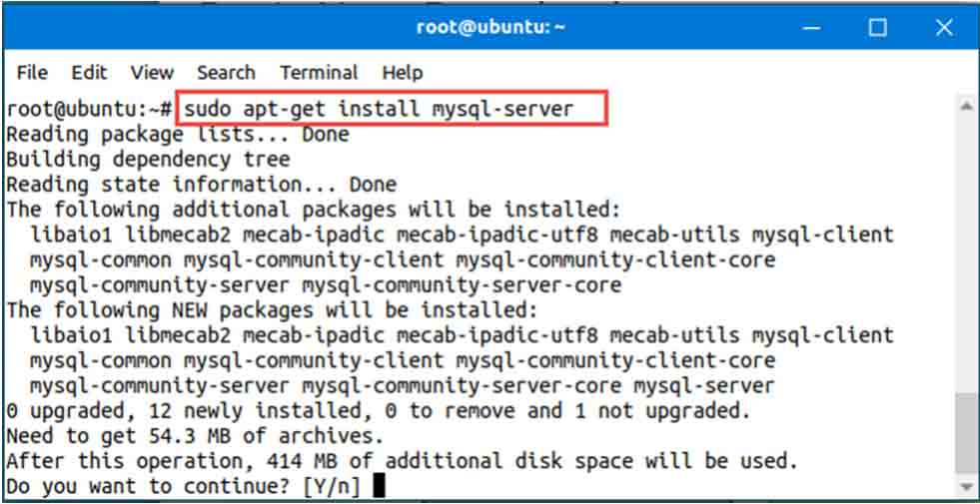Viewport: 980px width, 504px height.
Task: Close the root@ubuntu terminal window
Action: tap(944, 28)
